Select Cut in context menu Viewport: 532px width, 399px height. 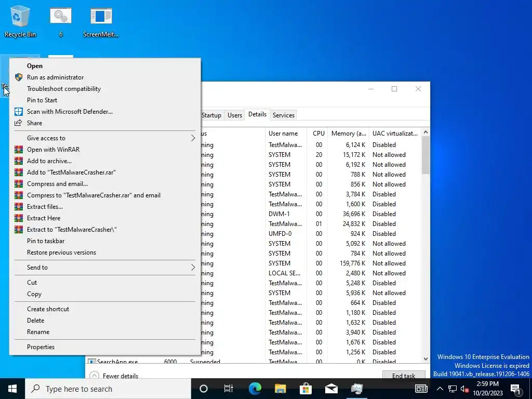point(105,283)
